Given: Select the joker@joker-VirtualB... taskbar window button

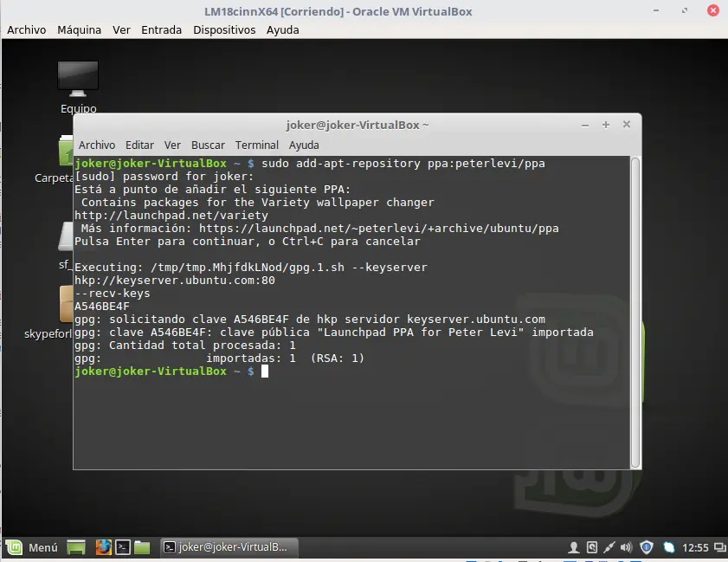Looking at the screenshot, I should click(x=229, y=547).
